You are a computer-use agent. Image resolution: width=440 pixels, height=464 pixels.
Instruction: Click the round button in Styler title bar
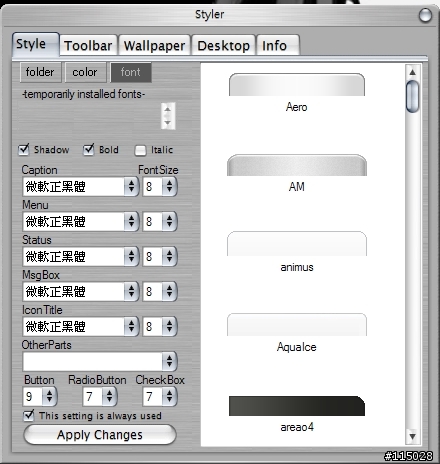[x=425, y=15]
